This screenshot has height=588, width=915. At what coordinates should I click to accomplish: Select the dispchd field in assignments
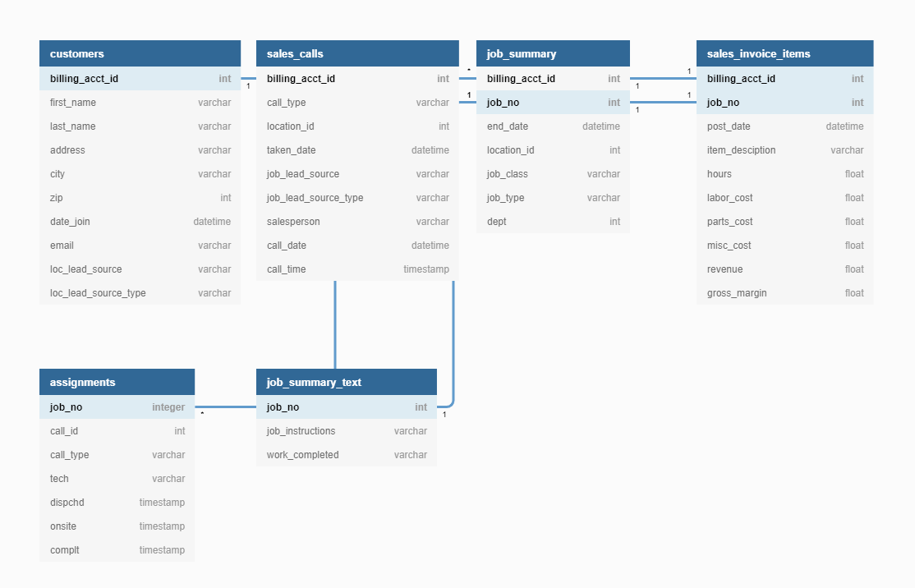117,503
